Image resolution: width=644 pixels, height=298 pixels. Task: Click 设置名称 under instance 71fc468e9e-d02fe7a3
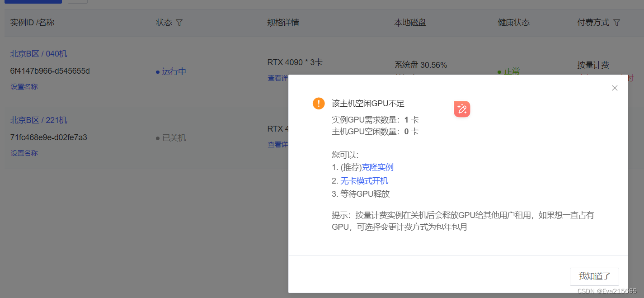coord(24,153)
